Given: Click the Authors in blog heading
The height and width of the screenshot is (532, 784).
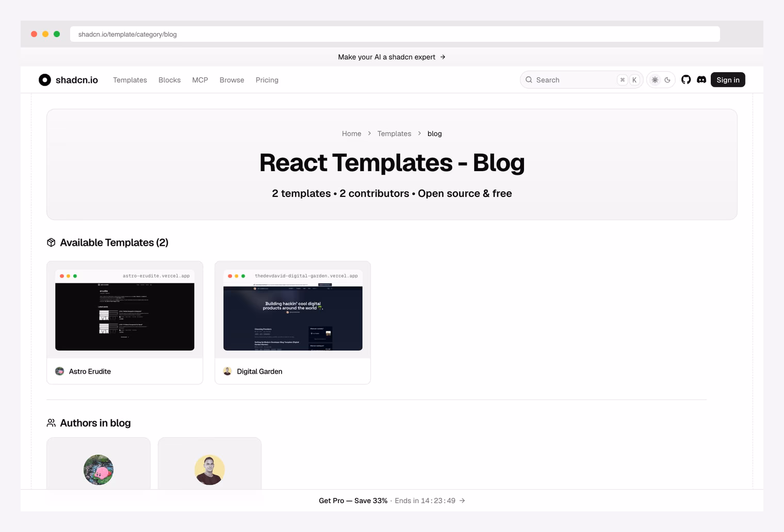Looking at the screenshot, I should coord(95,423).
